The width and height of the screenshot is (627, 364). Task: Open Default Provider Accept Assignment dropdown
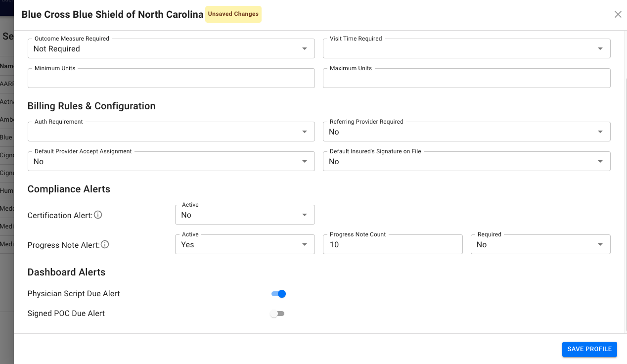pyautogui.click(x=171, y=161)
